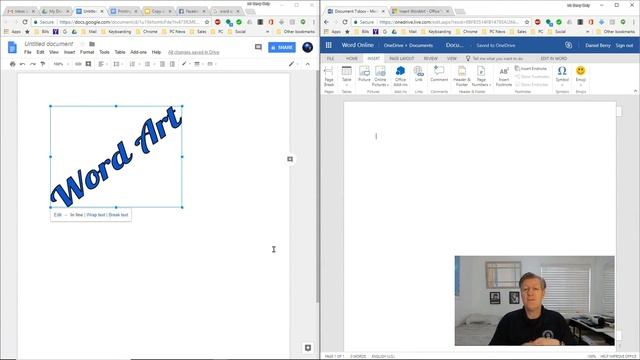Click the Decrease indent icon in Docs toolbar
Viewport: 640px width, 360px height.
[162, 64]
